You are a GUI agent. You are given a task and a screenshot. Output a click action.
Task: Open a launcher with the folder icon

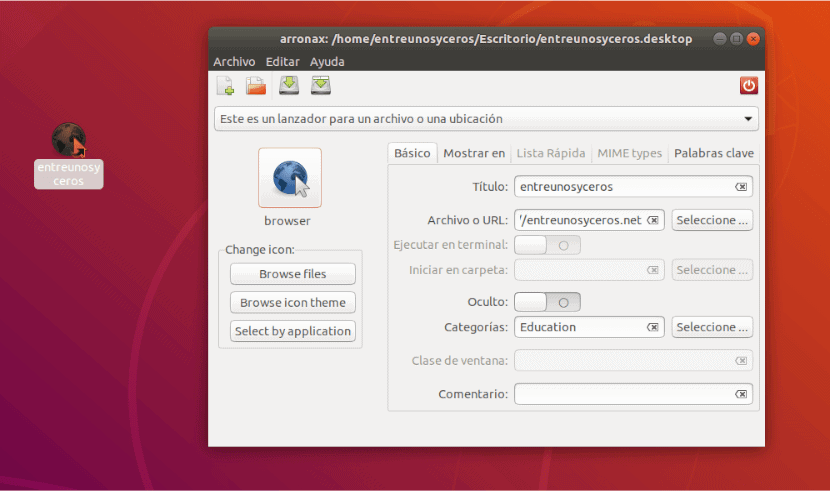[x=256, y=86]
